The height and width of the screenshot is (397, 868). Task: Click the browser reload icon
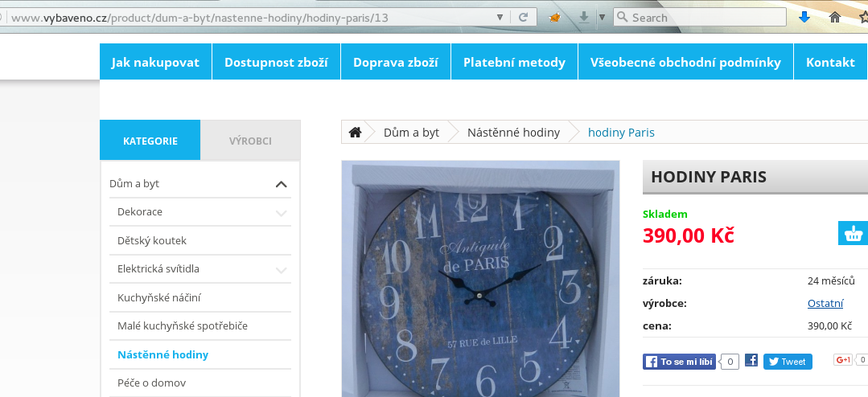point(523,17)
